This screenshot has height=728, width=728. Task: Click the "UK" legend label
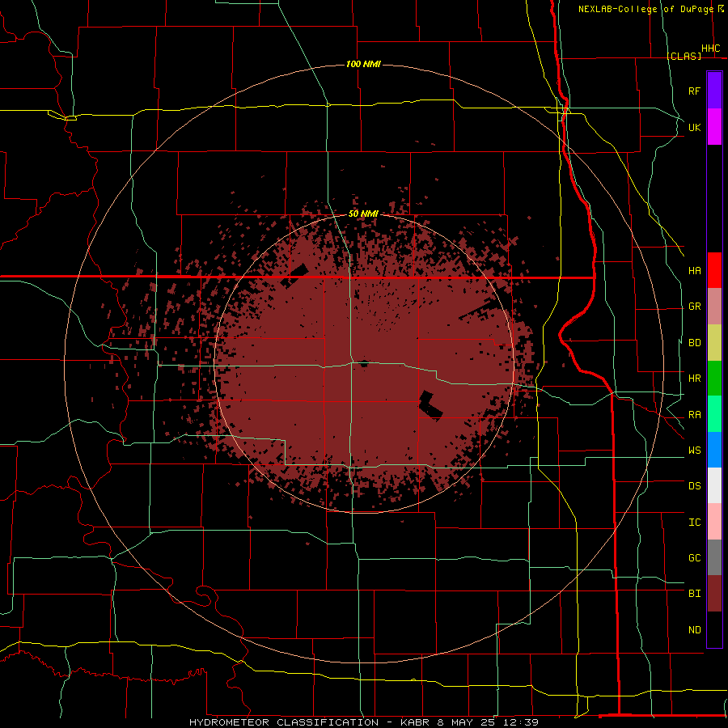(x=694, y=127)
